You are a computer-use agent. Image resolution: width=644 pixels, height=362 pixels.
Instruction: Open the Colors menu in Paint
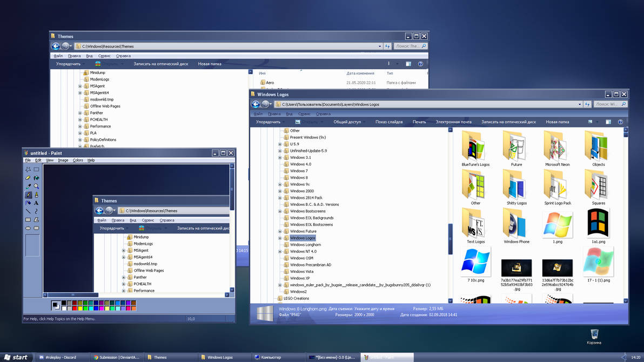(77, 160)
